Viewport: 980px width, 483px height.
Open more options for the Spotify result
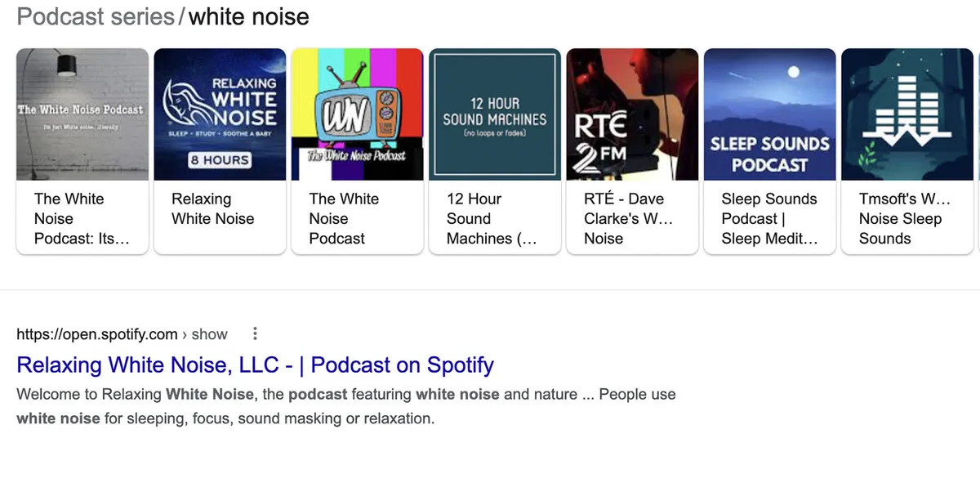[x=255, y=333]
